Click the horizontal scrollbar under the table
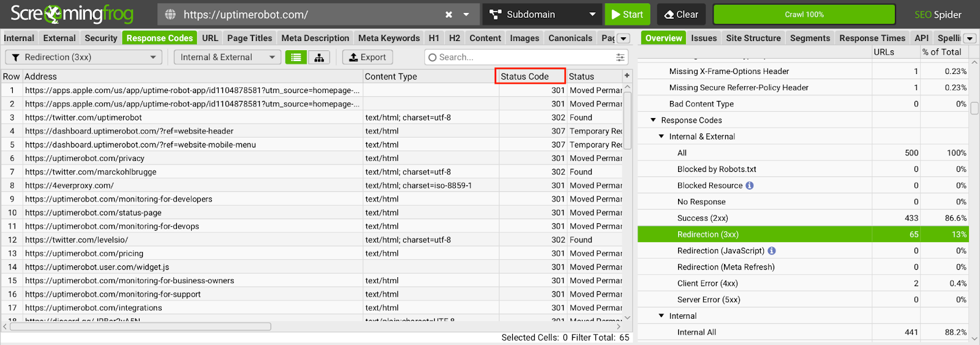 click(140, 327)
